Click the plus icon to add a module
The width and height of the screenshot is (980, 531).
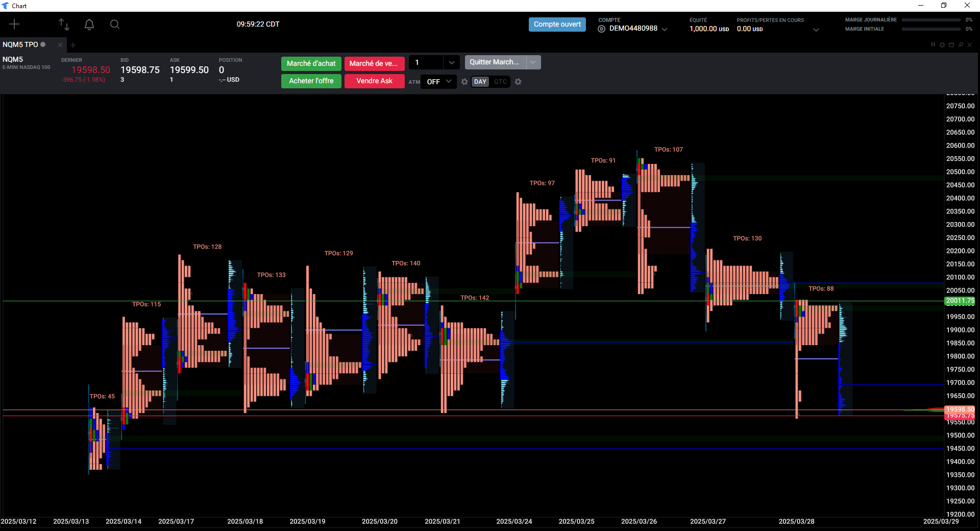coord(14,24)
